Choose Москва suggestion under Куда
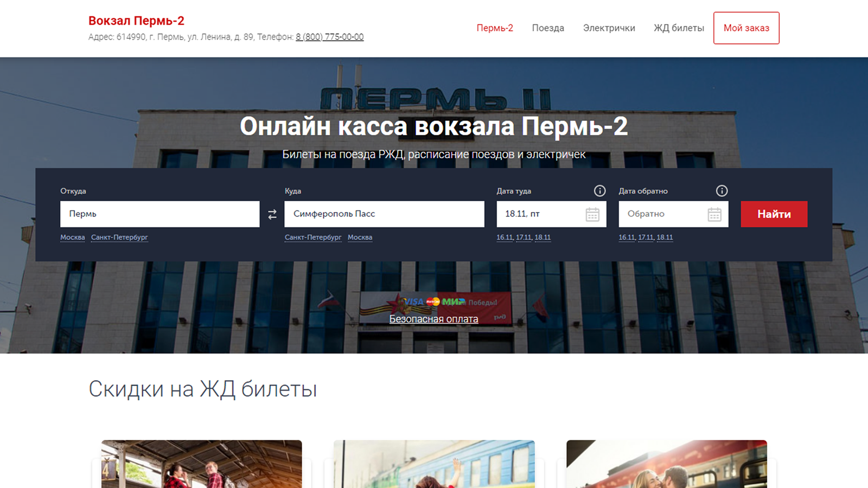868x488 pixels. pos(360,237)
